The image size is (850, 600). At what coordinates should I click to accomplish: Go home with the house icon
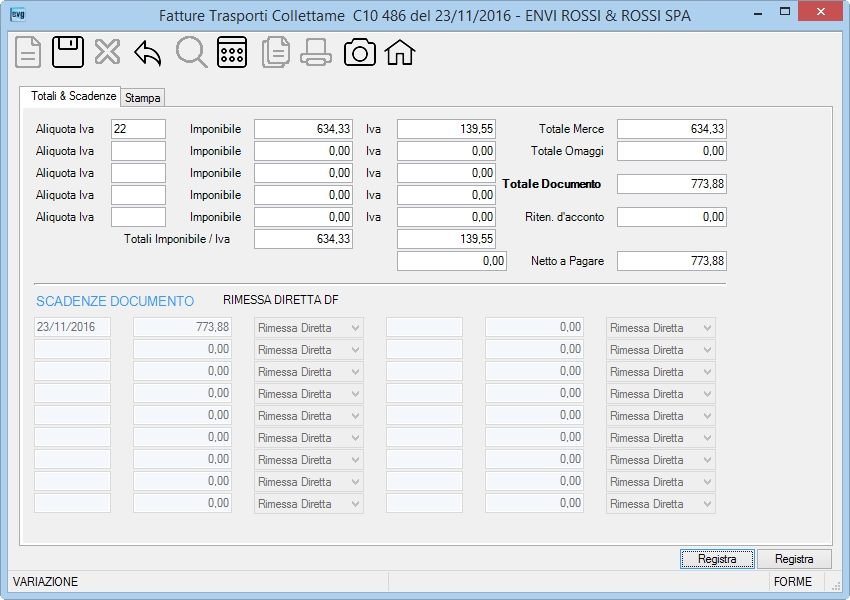click(x=400, y=53)
